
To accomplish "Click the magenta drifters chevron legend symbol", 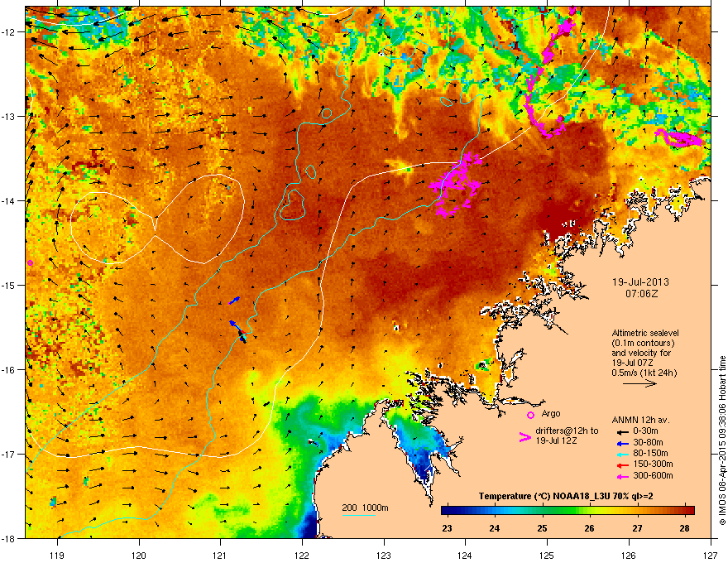I will [x=524, y=437].
